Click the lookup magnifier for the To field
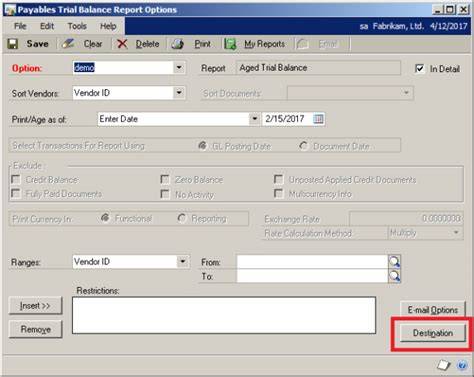The width and height of the screenshot is (474, 377). click(x=394, y=276)
